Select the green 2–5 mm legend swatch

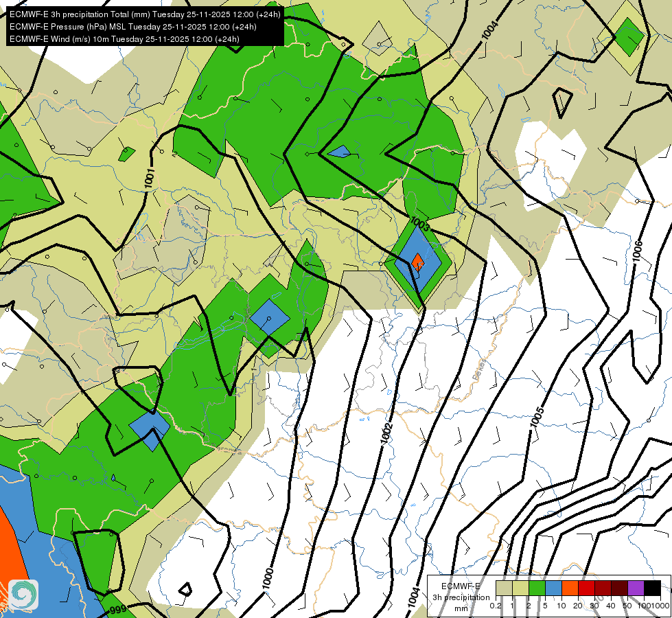pos(537,588)
